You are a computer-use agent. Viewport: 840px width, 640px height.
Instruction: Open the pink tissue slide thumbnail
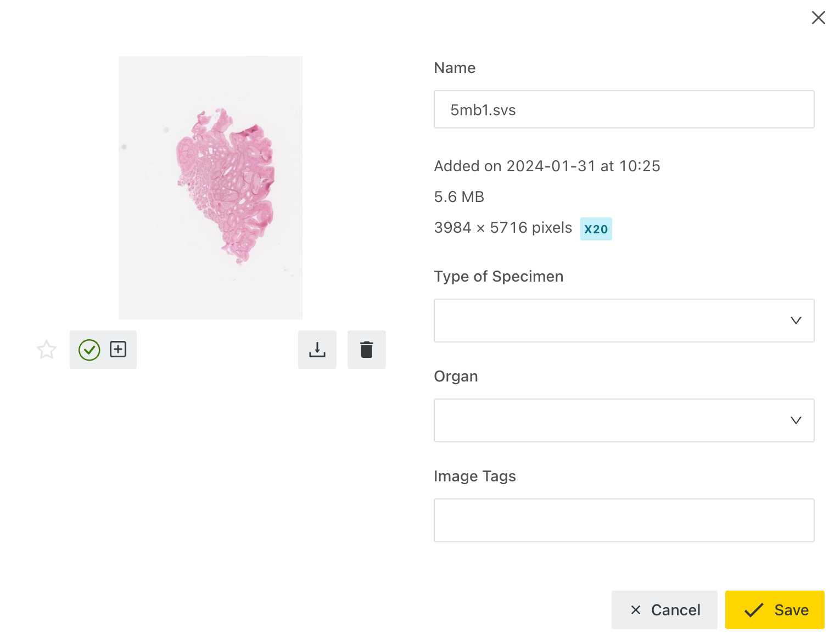(210, 187)
